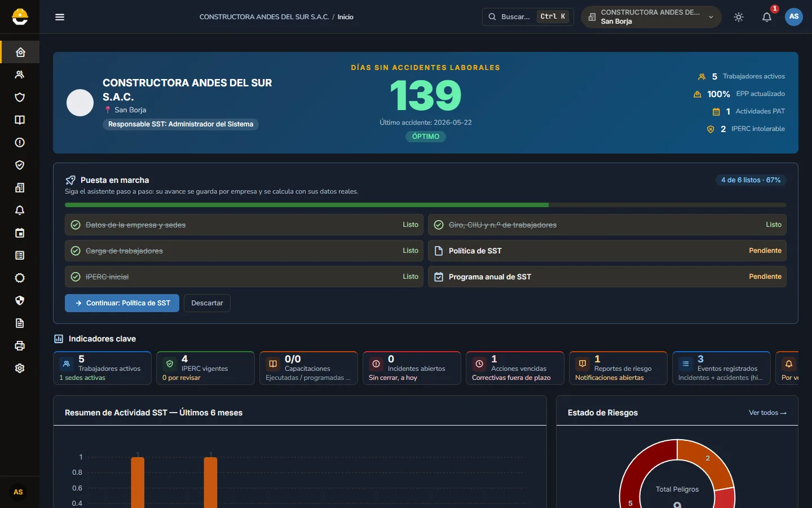The image size is (812, 508).
Task: Click Continuar: Política de SST button
Action: click(x=122, y=303)
